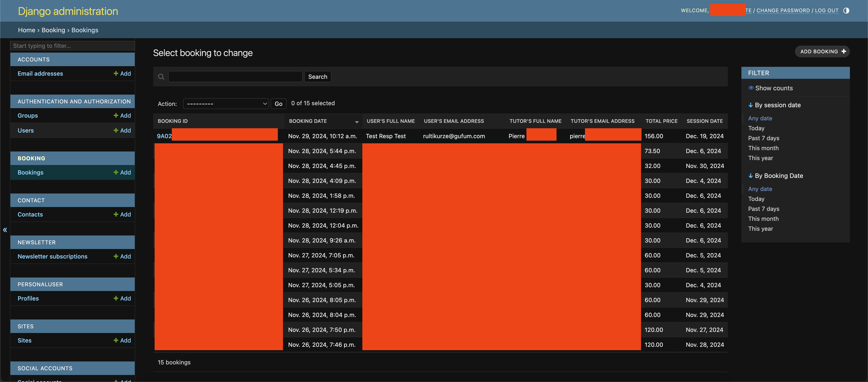The height and width of the screenshot is (382, 868).
Task: Open Profiles in the sidebar
Action: tap(28, 298)
